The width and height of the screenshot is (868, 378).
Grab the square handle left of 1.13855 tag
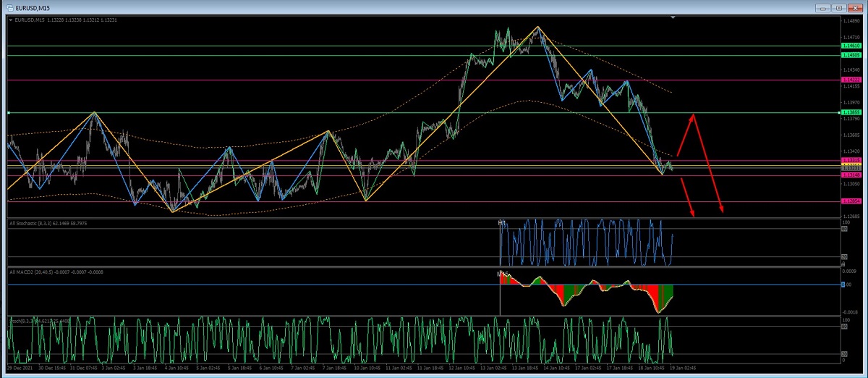840,113
